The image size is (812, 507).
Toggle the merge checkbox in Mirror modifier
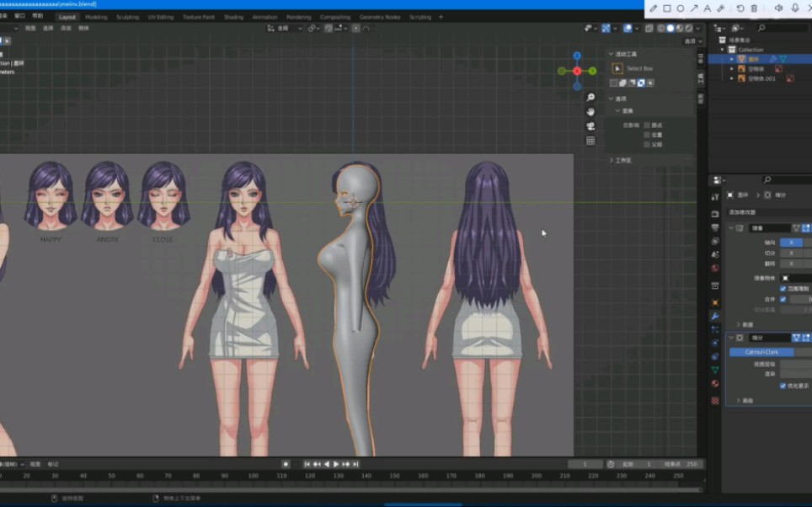point(783,299)
